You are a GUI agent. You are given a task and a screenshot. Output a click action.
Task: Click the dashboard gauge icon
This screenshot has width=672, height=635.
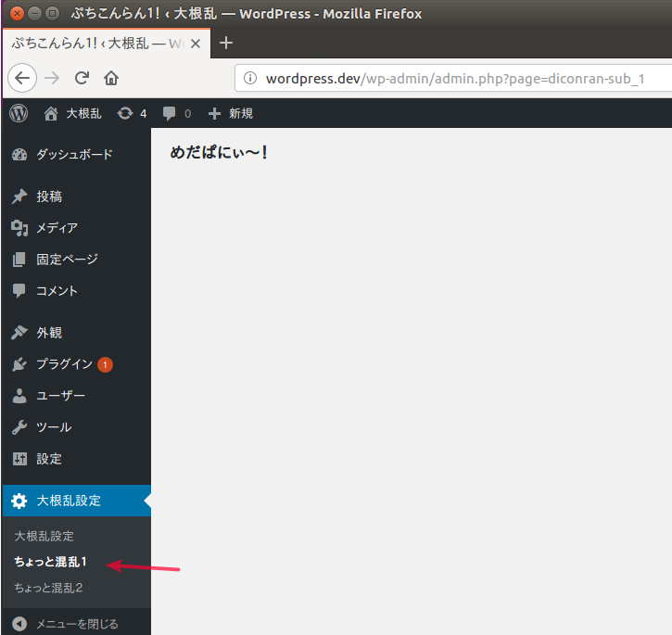pyautogui.click(x=19, y=155)
